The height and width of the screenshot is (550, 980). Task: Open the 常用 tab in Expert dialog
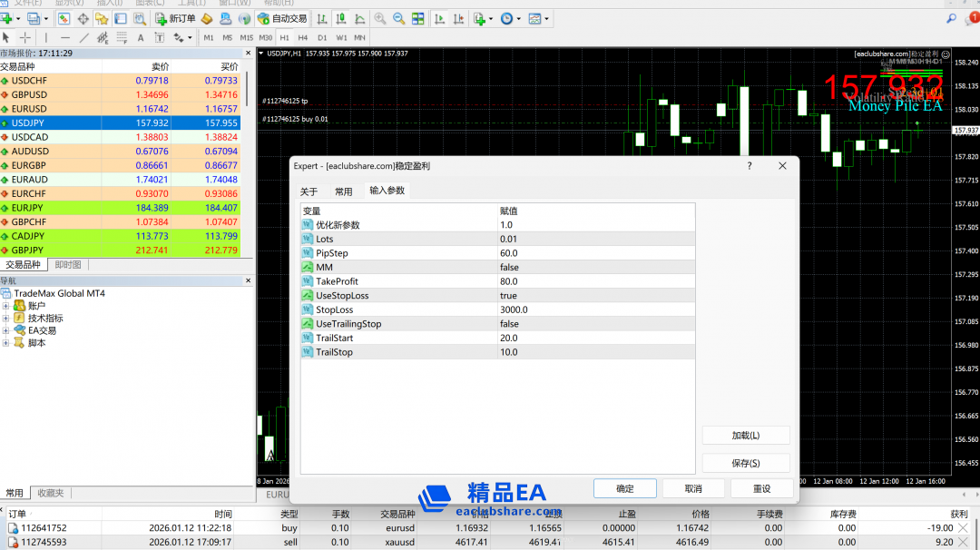click(x=343, y=192)
